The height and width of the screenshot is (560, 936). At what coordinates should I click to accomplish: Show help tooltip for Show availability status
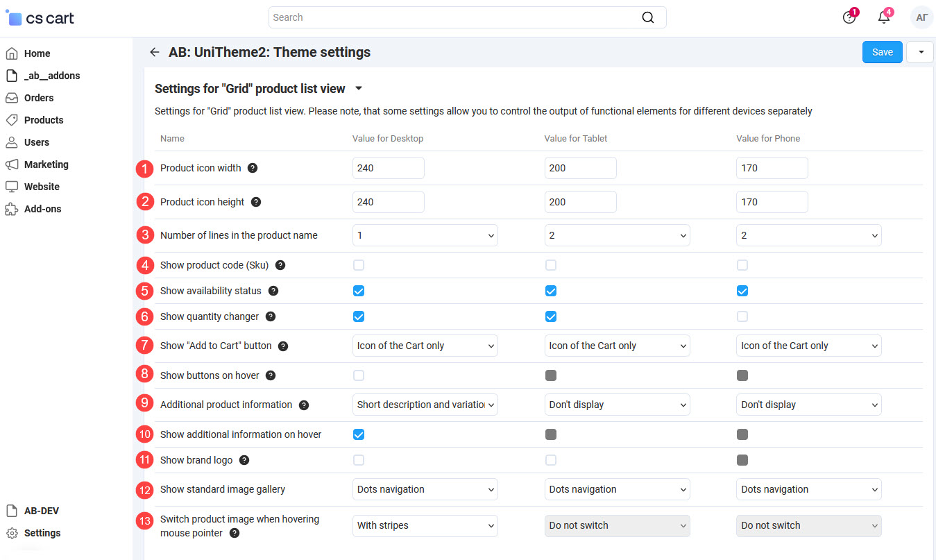pyautogui.click(x=273, y=291)
